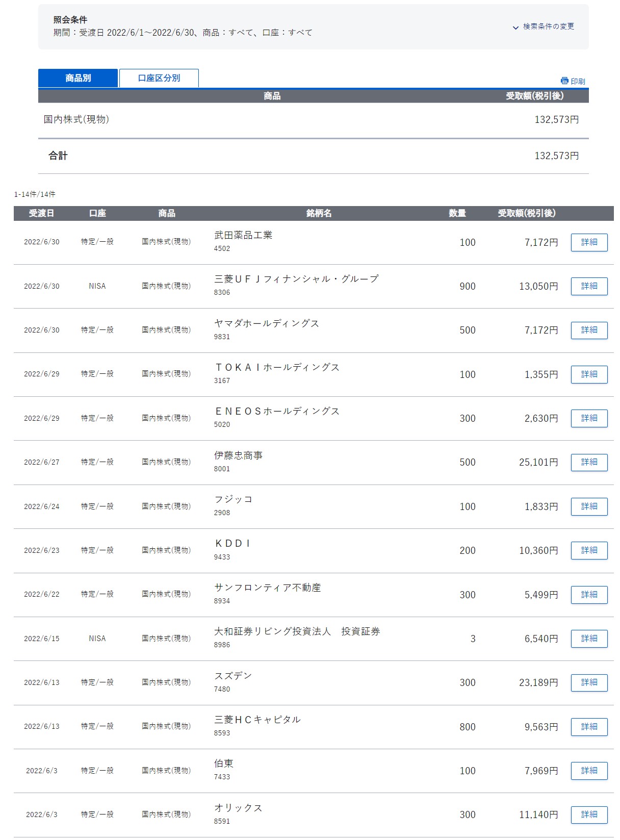The height and width of the screenshot is (840, 620).
Task: Open 詳細 for 伊藤忠商事
Action: click(589, 462)
